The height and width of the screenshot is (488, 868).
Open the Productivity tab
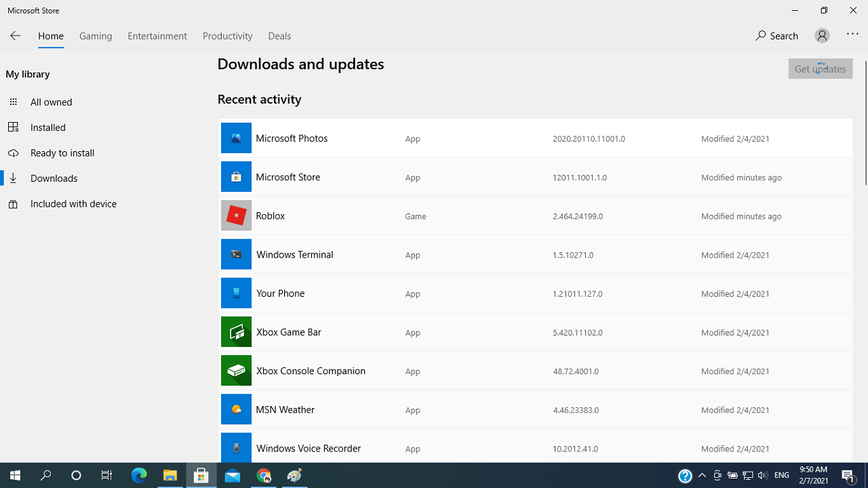(x=227, y=36)
